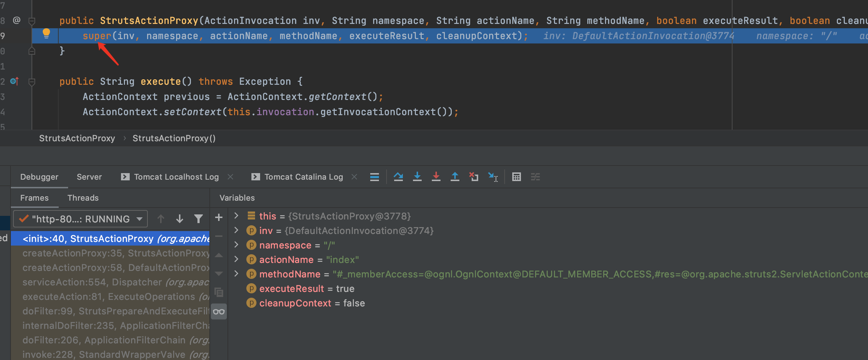Click inline hint 'inv: DefaultActionInvocation@3774'

639,36
